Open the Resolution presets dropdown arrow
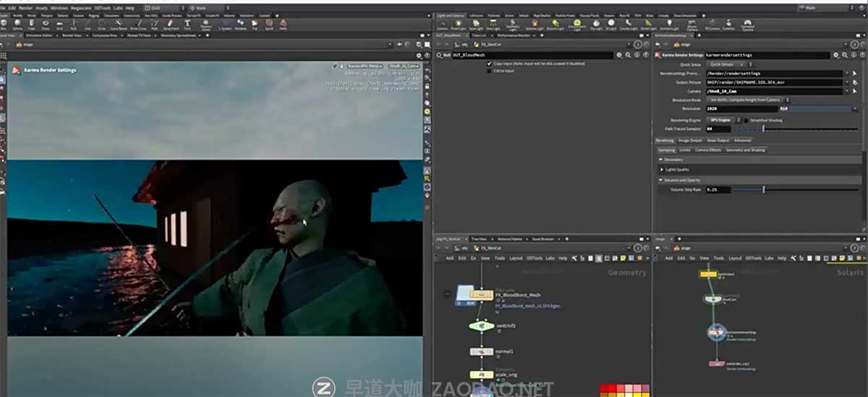This screenshot has width=868, height=397. pos(855,108)
